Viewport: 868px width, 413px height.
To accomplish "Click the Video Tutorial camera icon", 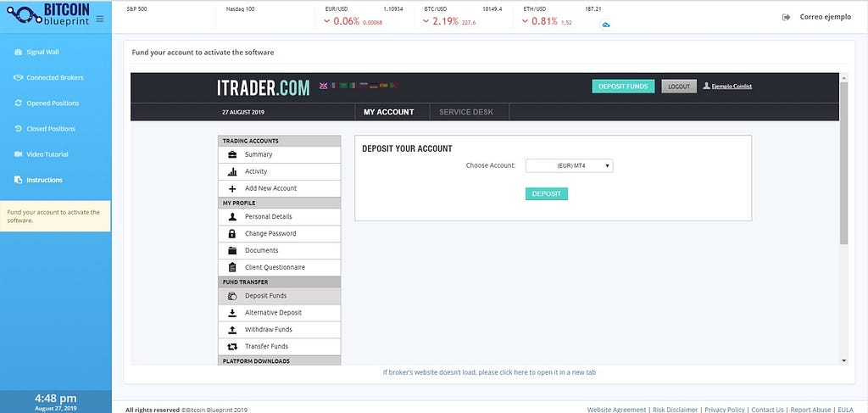I will (18, 153).
